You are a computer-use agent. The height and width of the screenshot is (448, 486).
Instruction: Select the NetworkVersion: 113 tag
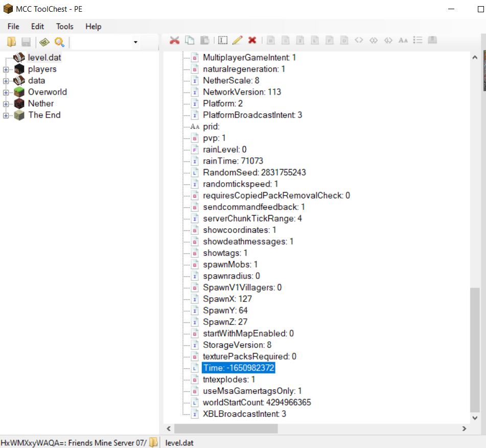coord(242,92)
